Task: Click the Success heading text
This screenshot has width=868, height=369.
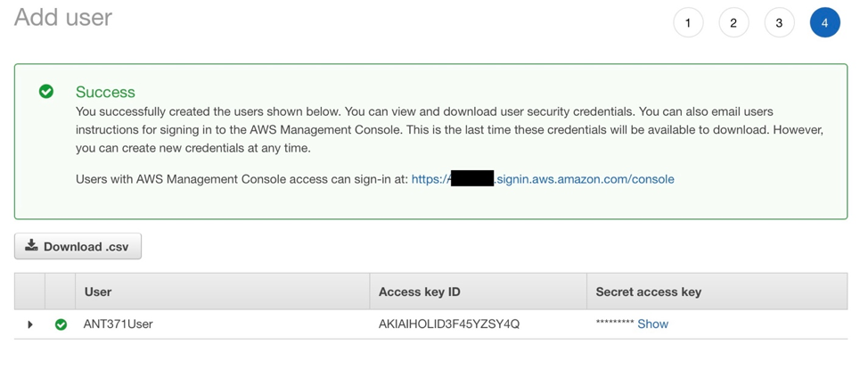Action: (x=105, y=92)
